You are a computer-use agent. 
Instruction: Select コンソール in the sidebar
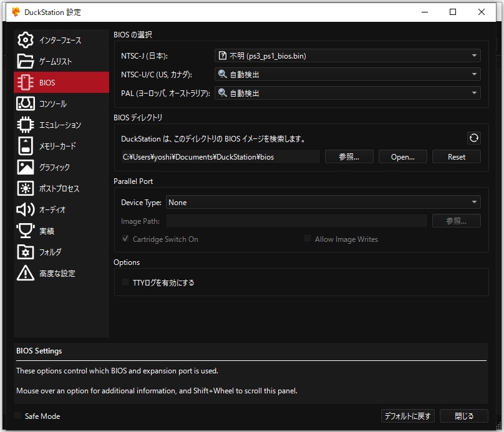pos(61,103)
